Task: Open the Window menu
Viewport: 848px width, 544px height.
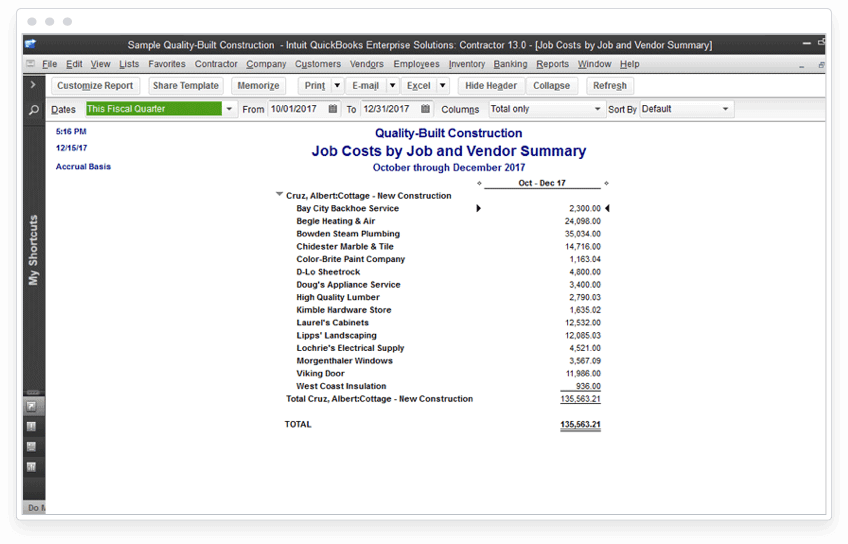Action: [594, 64]
